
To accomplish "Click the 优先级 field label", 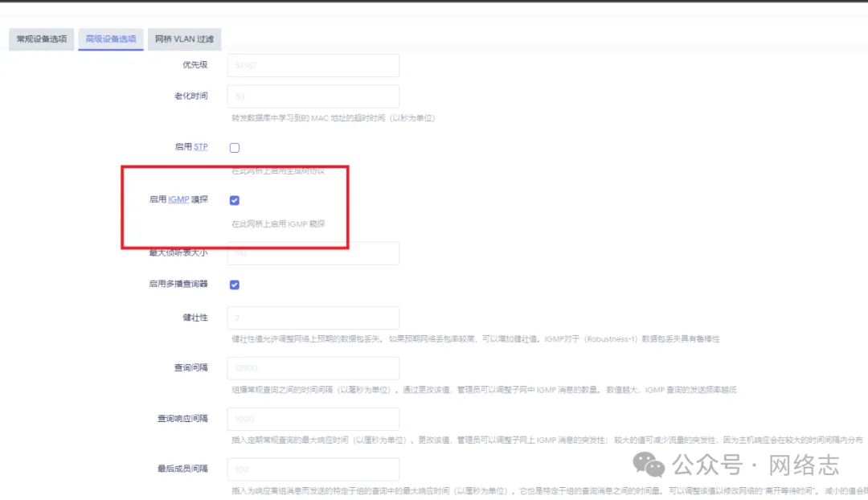I will (195, 65).
